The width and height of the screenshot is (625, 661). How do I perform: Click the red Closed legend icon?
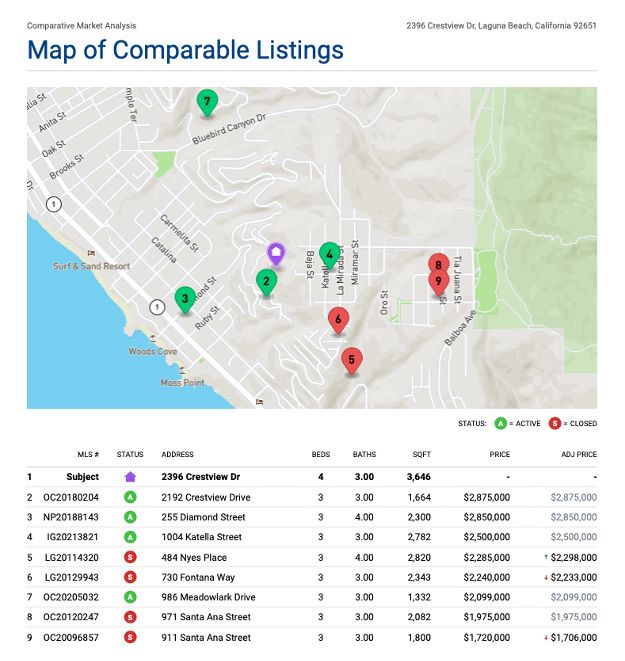pos(555,424)
